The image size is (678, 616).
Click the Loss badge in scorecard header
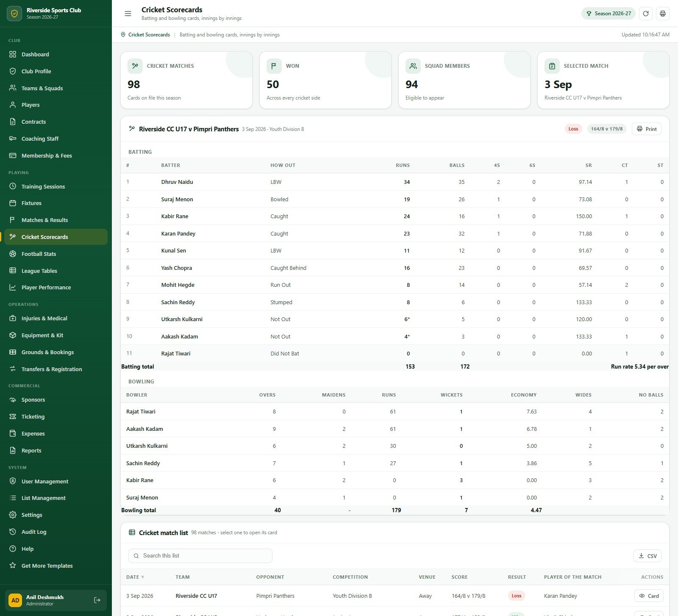point(573,129)
